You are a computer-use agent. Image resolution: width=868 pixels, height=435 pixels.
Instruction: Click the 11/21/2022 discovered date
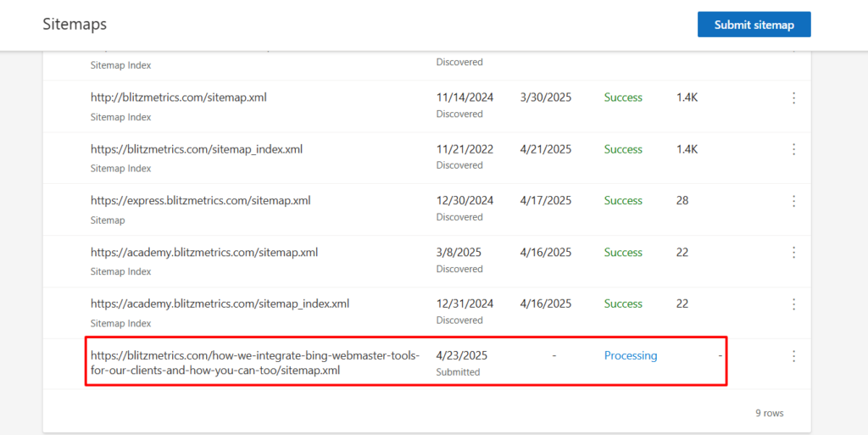[465, 149]
